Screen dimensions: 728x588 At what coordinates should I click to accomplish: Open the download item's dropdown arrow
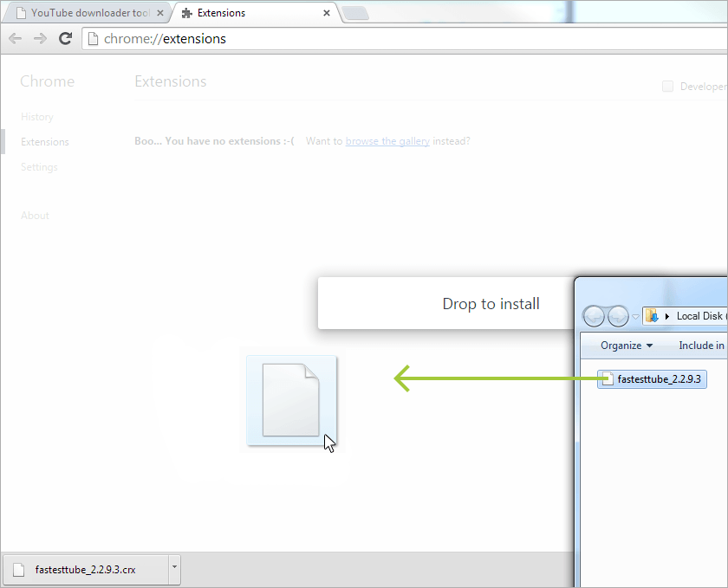pyautogui.click(x=174, y=569)
